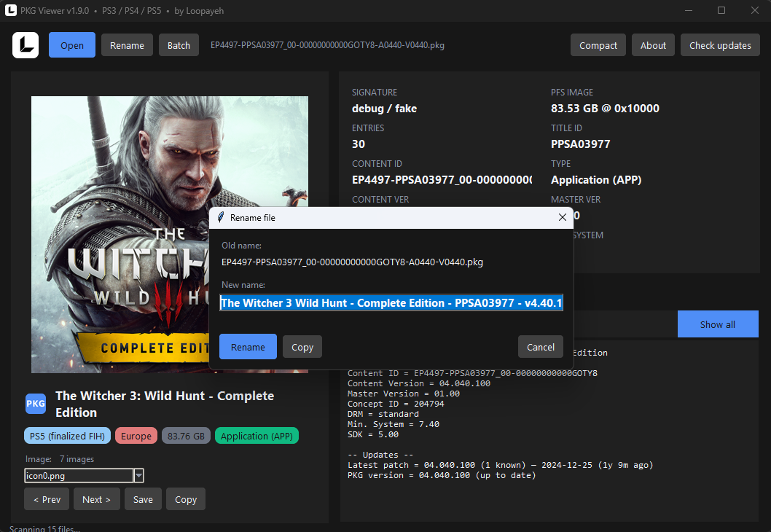
Task: Click the 7 images label
Action: pos(77,459)
